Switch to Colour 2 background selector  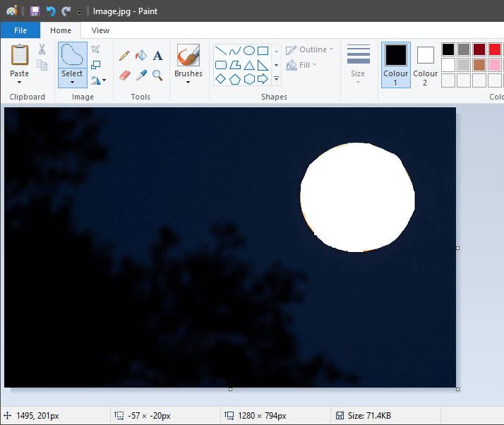point(425,64)
